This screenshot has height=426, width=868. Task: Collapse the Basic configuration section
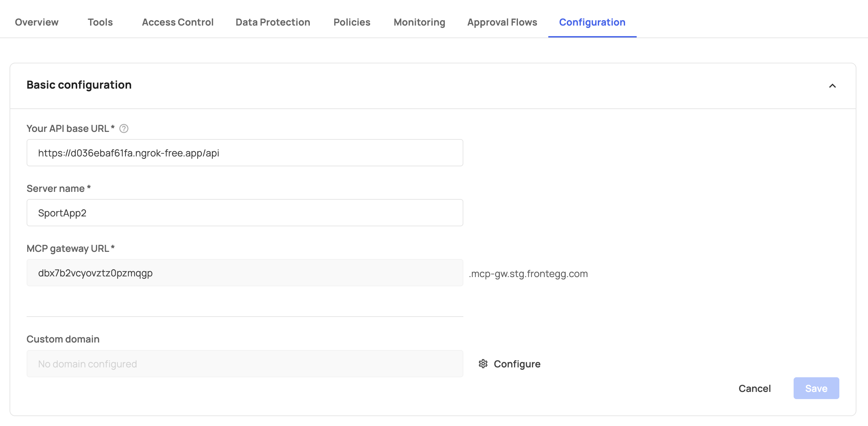click(832, 86)
